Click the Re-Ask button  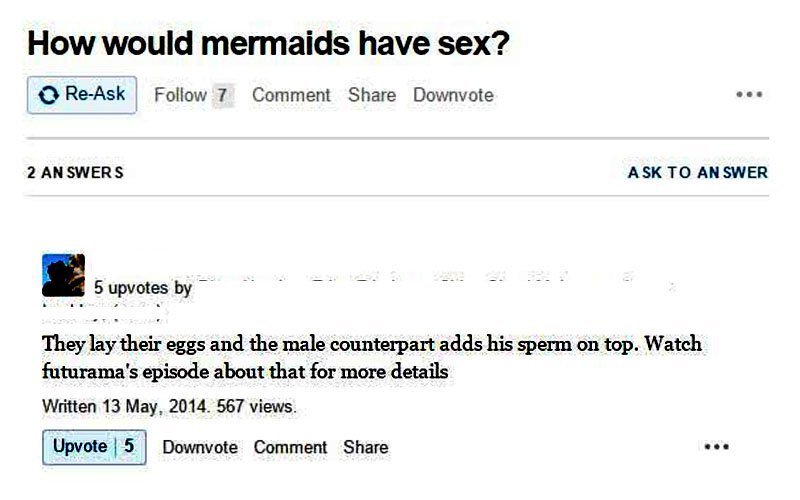pyautogui.click(x=82, y=95)
